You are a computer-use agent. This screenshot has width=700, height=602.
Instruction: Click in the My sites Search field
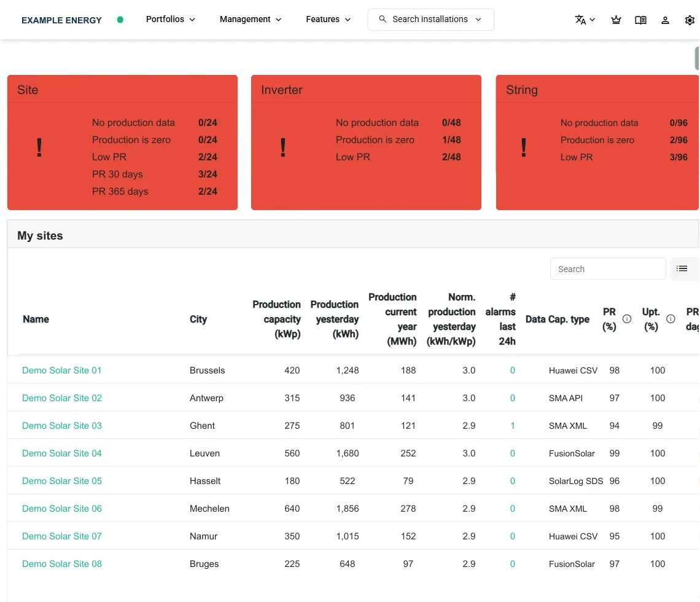click(608, 269)
